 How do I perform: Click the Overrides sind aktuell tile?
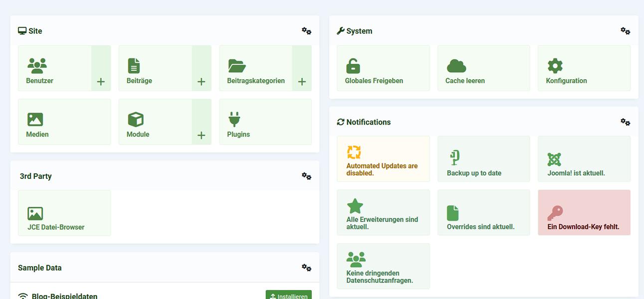[483, 212]
